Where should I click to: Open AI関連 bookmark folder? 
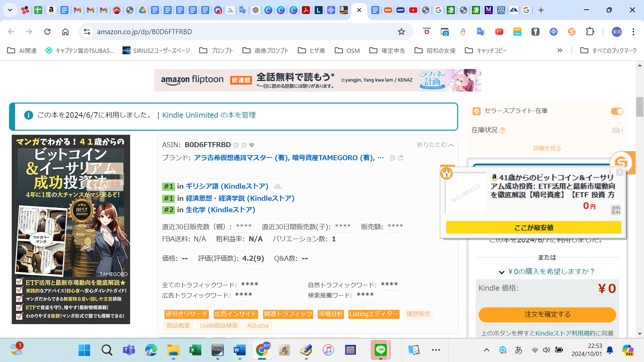click(22, 51)
